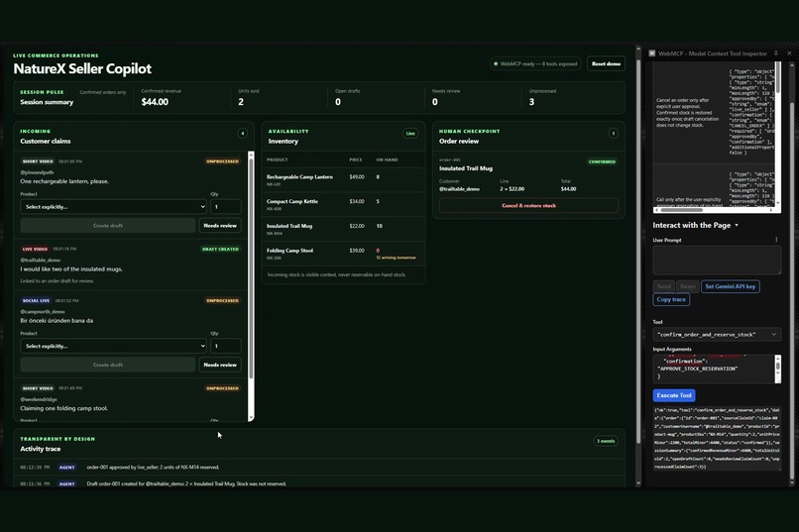The image size is (799, 532).
Task: Click the ON HAND column header
Action: pyautogui.click(x=387, y=160)
